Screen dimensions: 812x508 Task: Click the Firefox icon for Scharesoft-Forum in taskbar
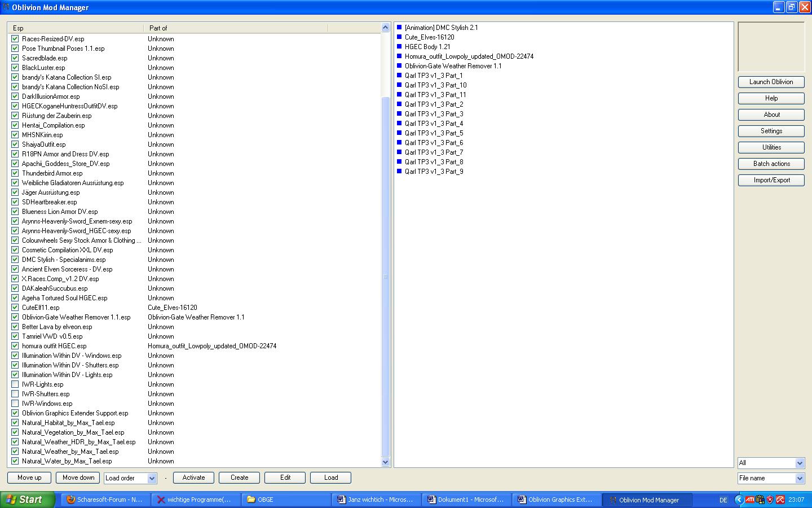click(71, 500)
